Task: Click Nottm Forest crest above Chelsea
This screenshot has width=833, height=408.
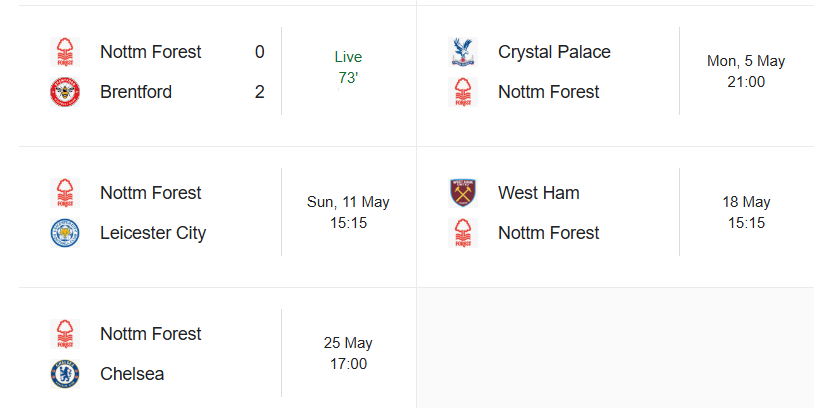Action: (65, 334)
